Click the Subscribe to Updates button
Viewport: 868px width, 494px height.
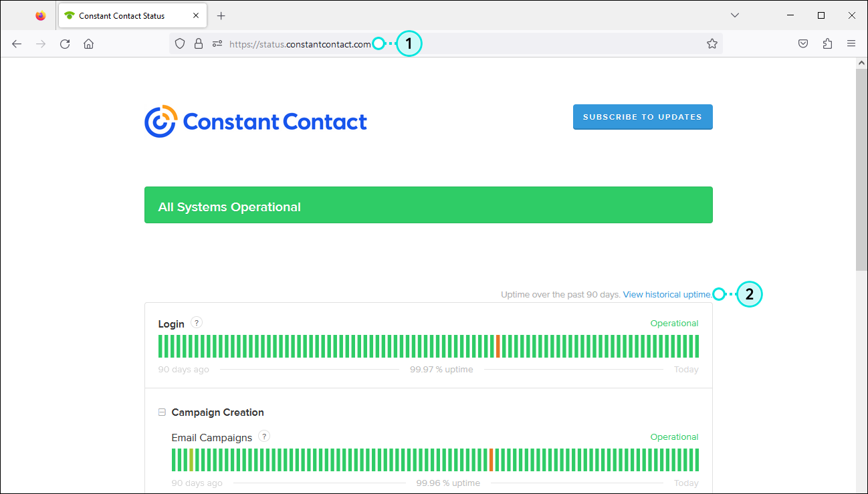click(643, 117)
